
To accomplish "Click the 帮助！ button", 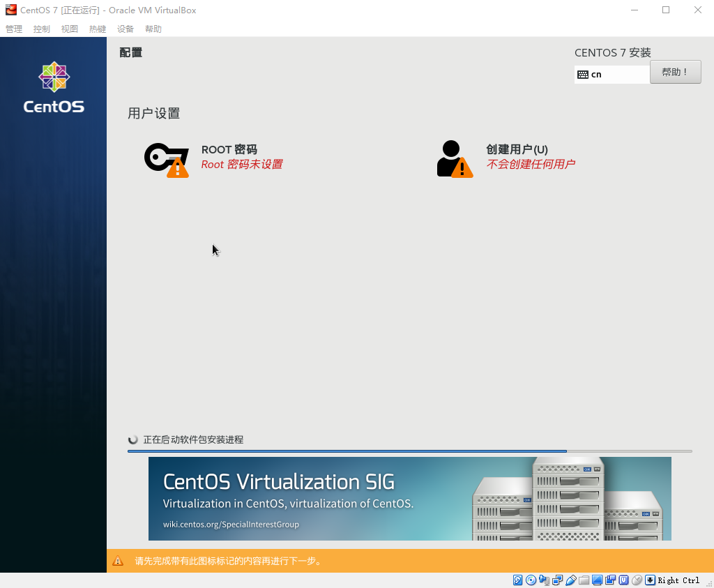I will click(x=675, y=72).
